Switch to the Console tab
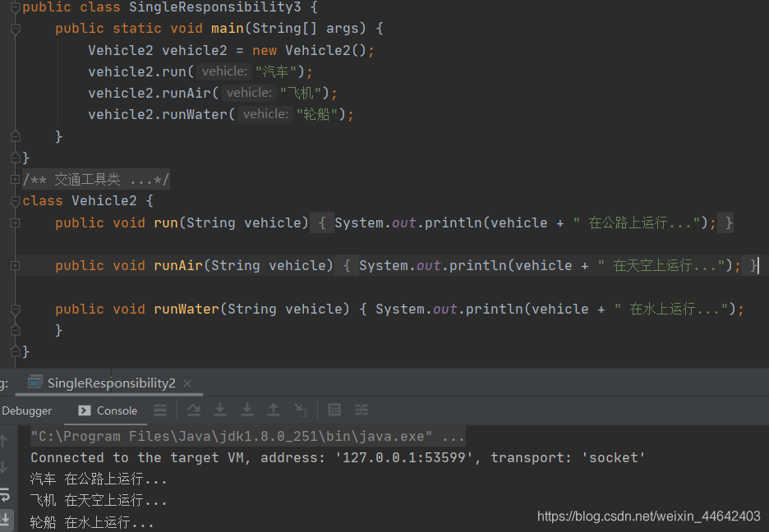 coord(108,410)
